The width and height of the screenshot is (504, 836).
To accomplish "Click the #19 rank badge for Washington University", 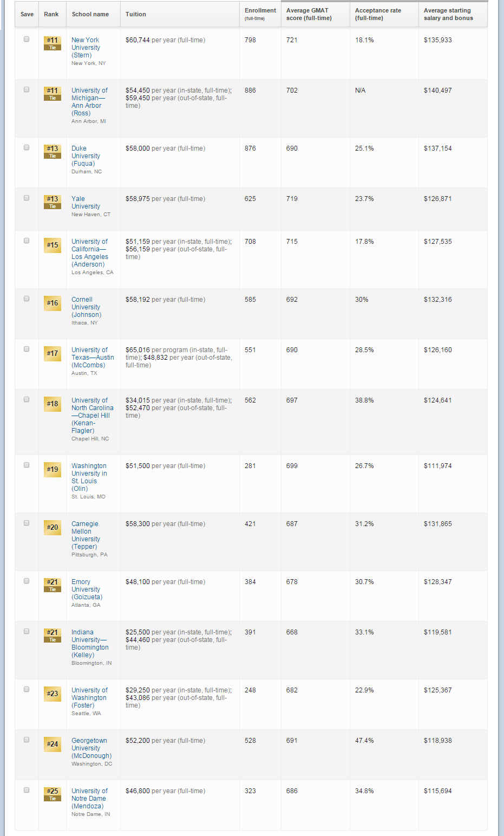I will tap(52, 470).
